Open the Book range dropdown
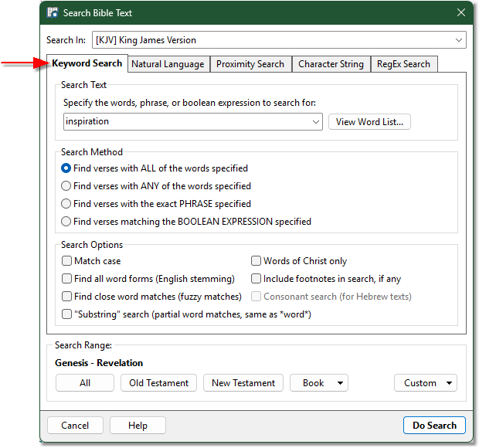479x448 pixels. [x=319, y=383]
